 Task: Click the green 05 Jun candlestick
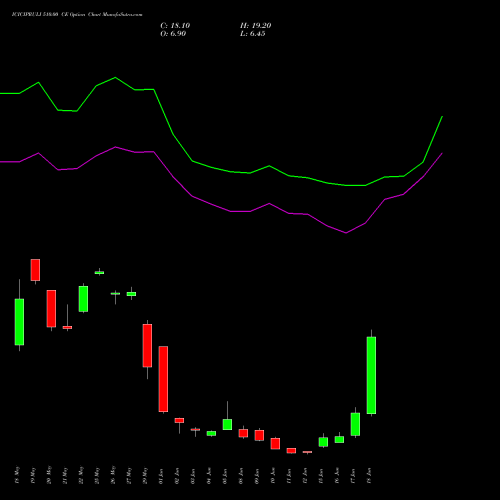click(x=227, y=424)
